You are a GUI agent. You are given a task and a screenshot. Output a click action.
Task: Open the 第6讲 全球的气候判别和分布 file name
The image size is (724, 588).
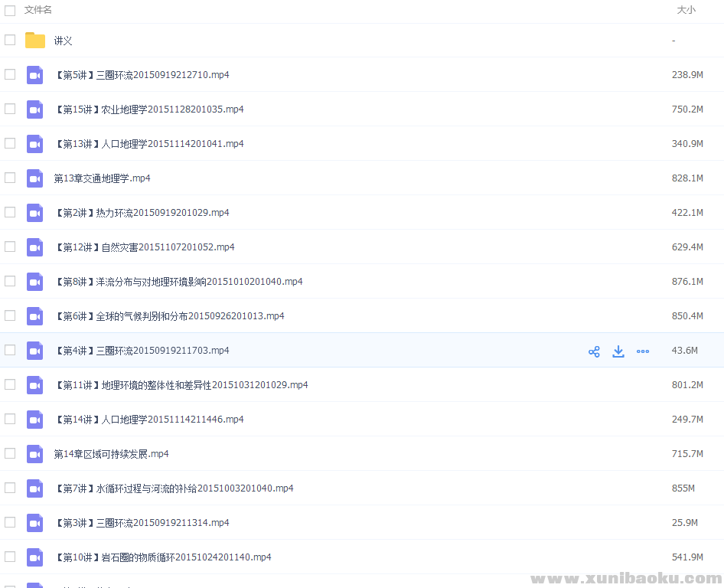(x=170, y=316)
